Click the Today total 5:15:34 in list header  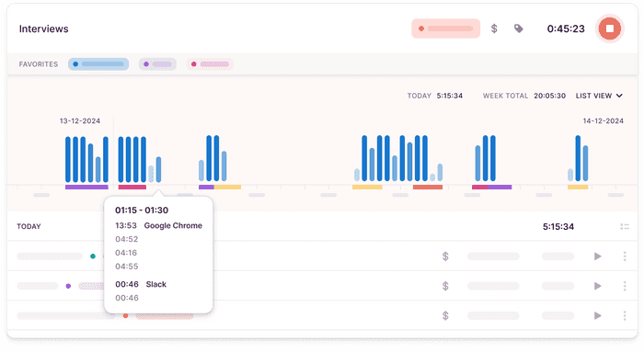pos(558,226)
